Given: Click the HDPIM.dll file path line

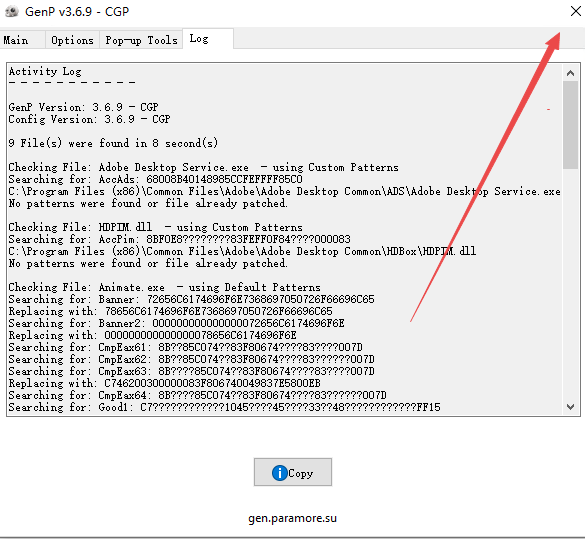Looking at the screenshot, I should click(242, 251).
